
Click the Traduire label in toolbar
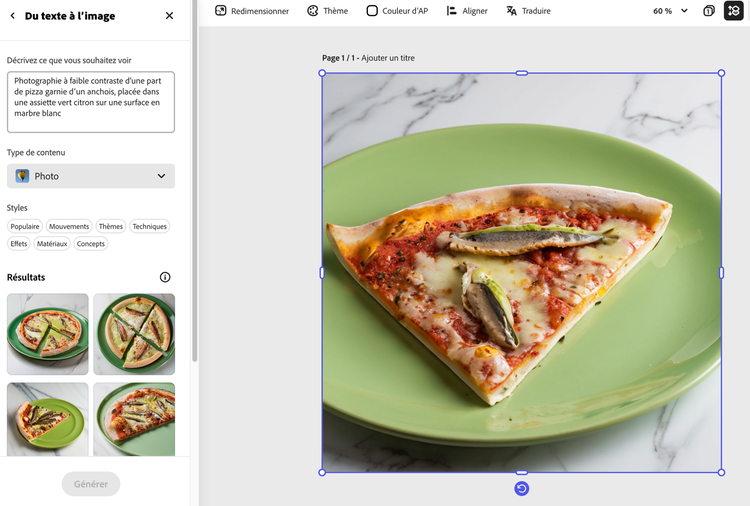click(536, 11)
